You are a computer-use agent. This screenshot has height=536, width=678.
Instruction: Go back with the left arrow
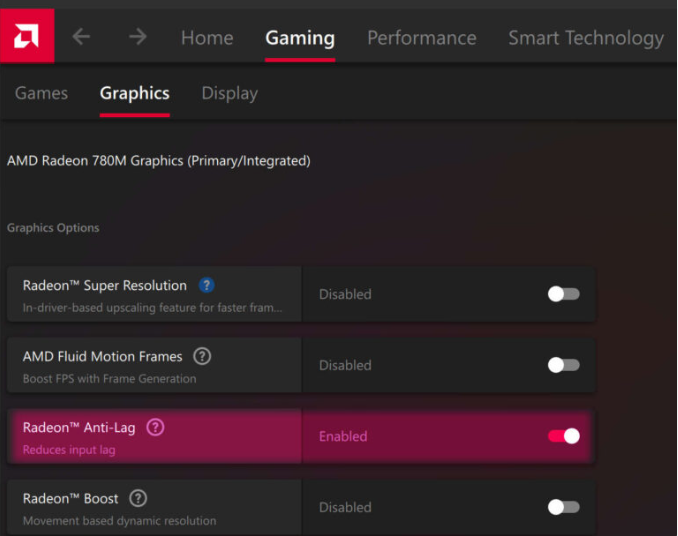pyautogui.click(x=81, y=37)
